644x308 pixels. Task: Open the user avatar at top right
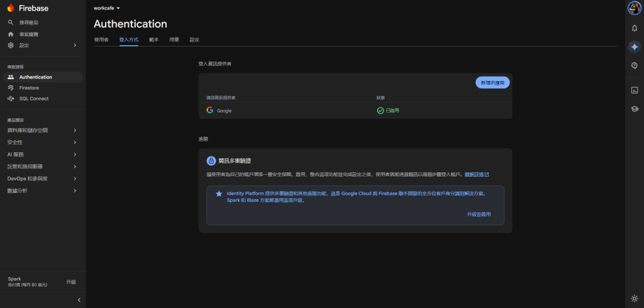(634, 8)
